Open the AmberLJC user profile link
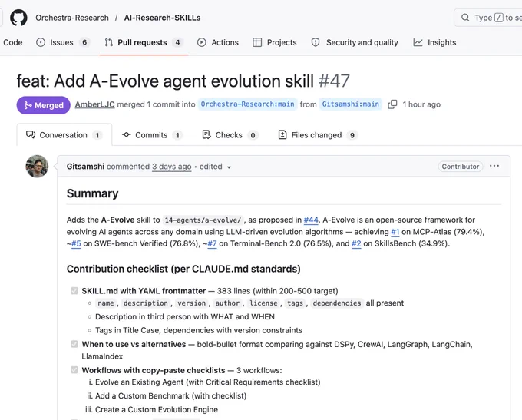 [94, 104]
